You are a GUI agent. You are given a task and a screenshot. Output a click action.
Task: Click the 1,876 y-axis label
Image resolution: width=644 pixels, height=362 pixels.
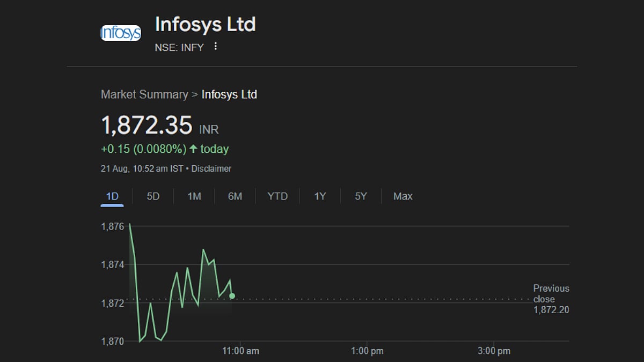tap(113, 226)
